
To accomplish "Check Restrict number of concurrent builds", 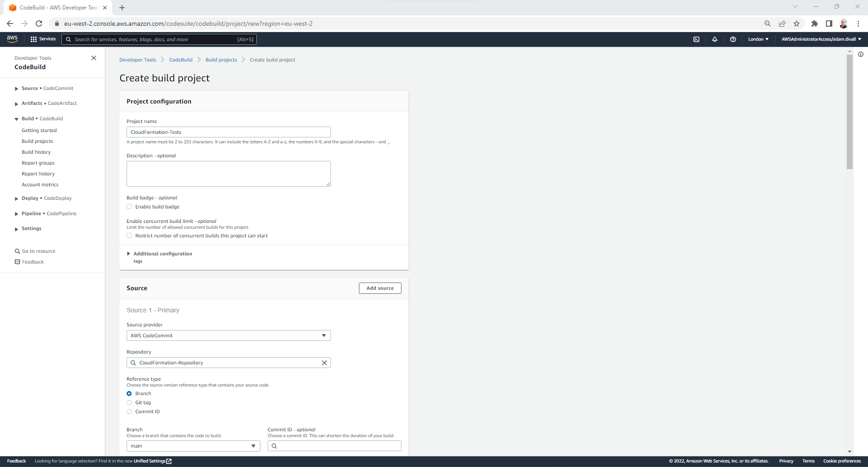I will [129, 236].
